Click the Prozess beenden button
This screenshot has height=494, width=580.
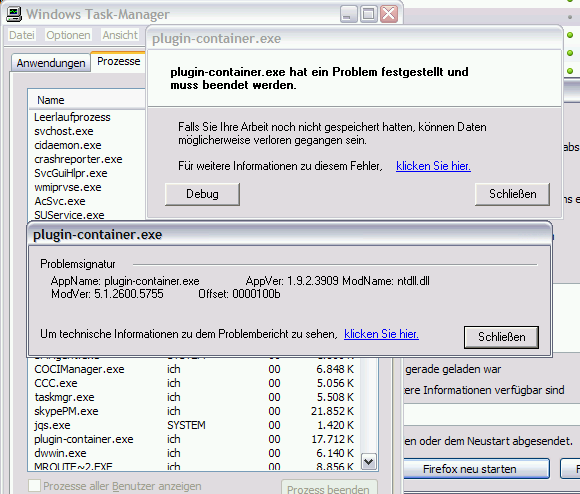(328, 488)
